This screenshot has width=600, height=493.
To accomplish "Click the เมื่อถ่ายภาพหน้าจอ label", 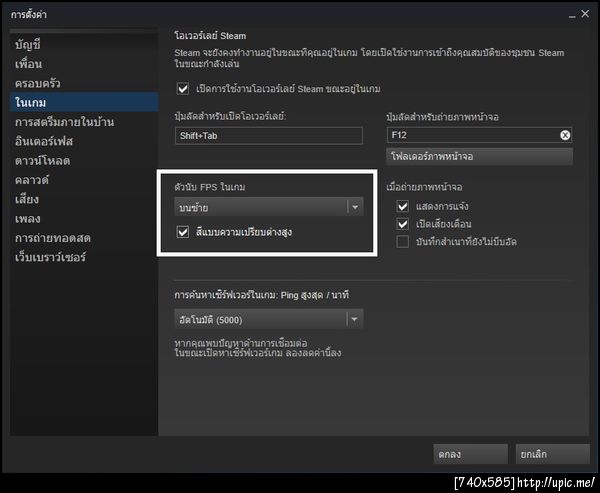I will coord(424,187).
